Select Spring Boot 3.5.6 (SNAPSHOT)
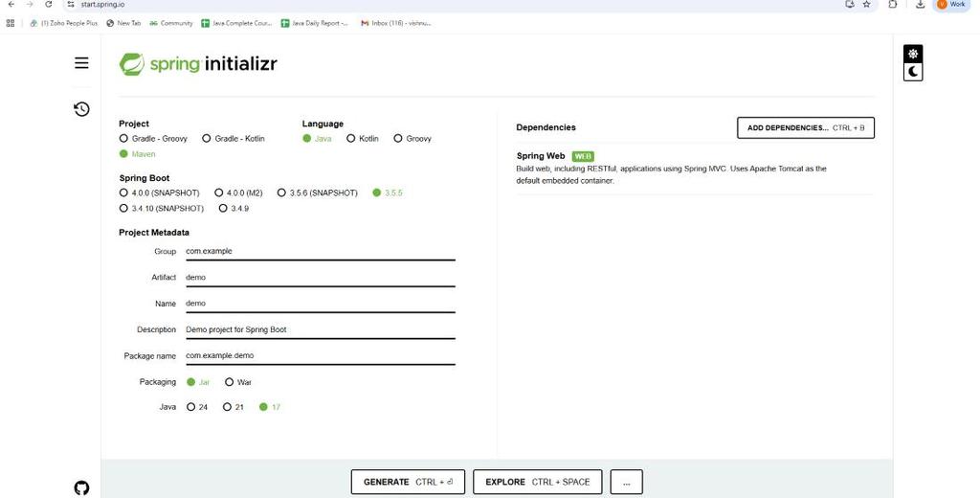Screen dimensions: 980x498 318,192
